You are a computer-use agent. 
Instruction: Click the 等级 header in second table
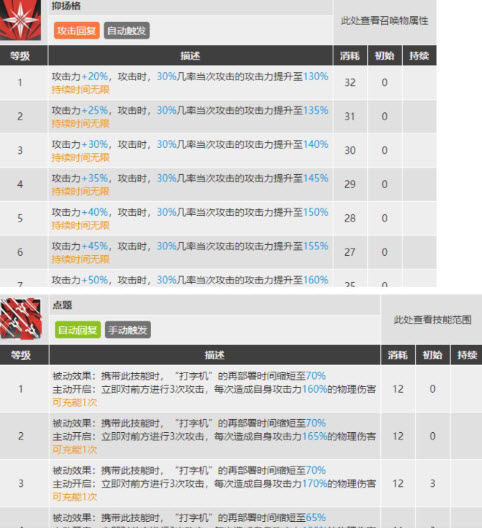pos(21,355)
